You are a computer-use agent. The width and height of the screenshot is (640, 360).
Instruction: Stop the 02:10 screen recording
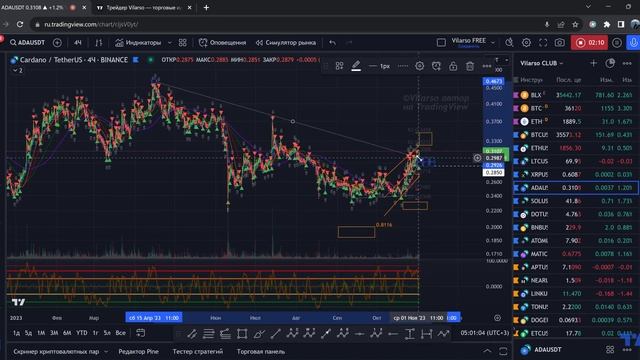tap(590, 42)
